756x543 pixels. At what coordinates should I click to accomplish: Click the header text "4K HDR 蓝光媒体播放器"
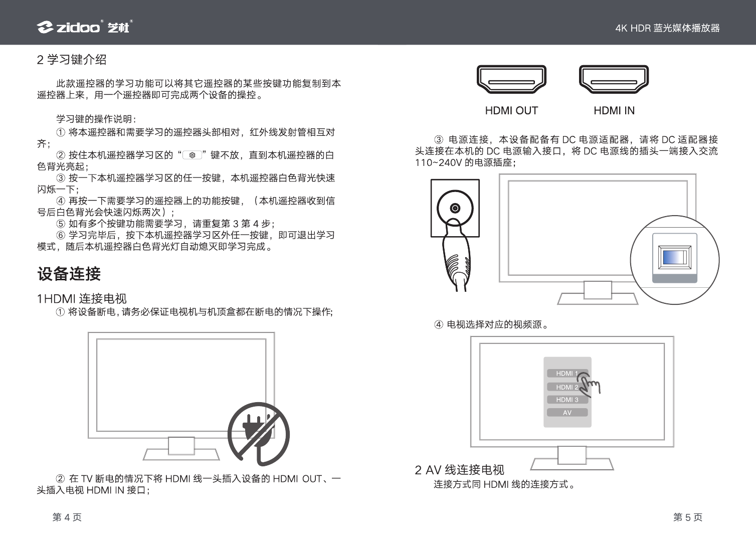(667, 28)
